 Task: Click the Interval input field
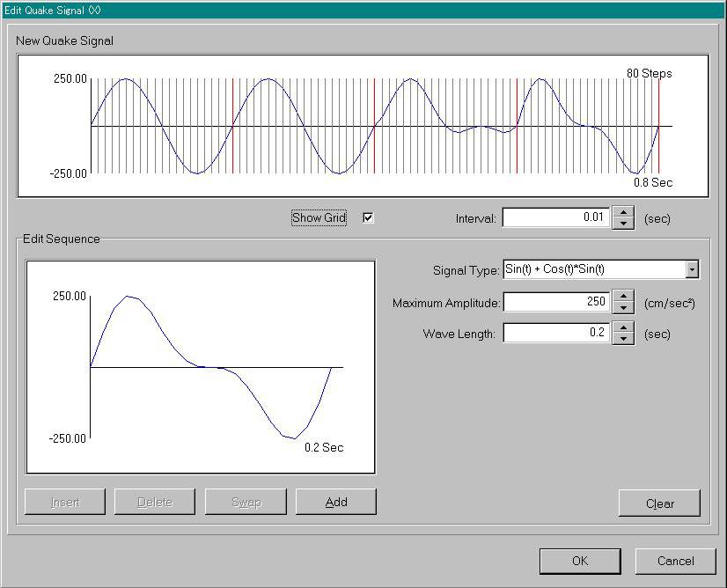pyautogui.click(x=556, y=217)
